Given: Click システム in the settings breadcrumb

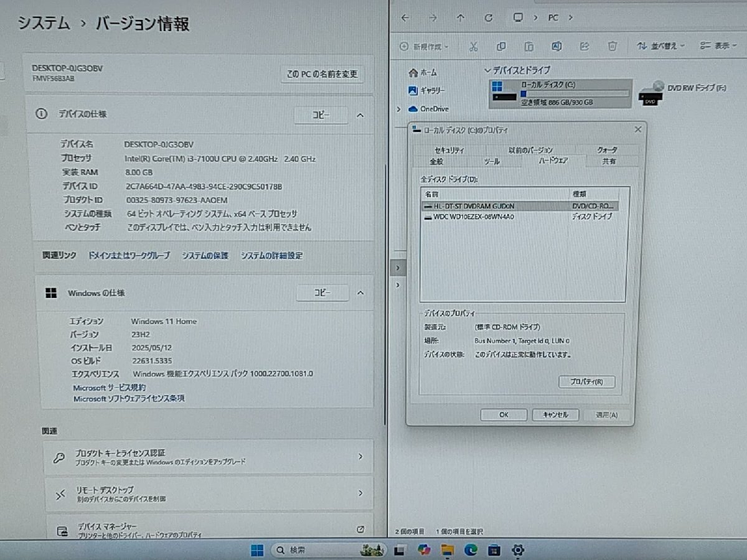Looking at the screenshot, I should (x=43, y=24).
